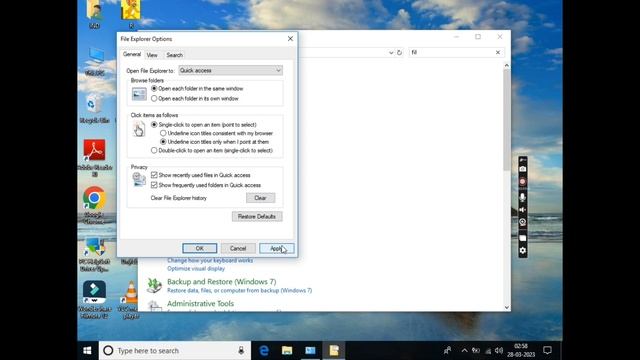Click Restore data, files, or computer from backup

point(240,291)
